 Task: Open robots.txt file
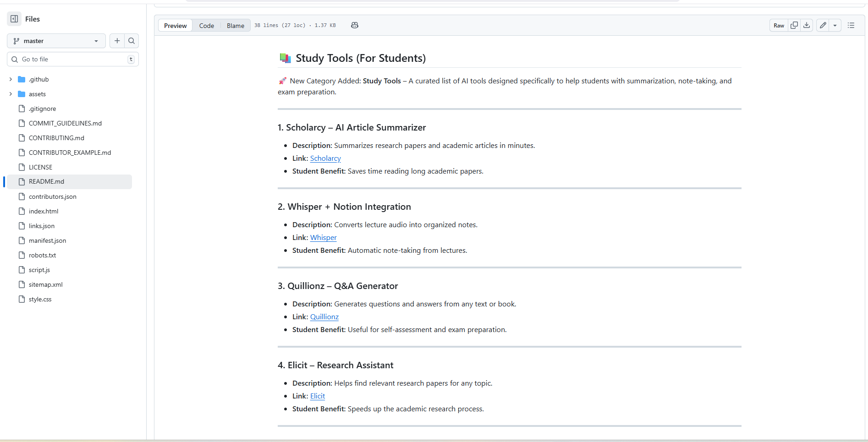pyautogui.click(x=42, y=255)
